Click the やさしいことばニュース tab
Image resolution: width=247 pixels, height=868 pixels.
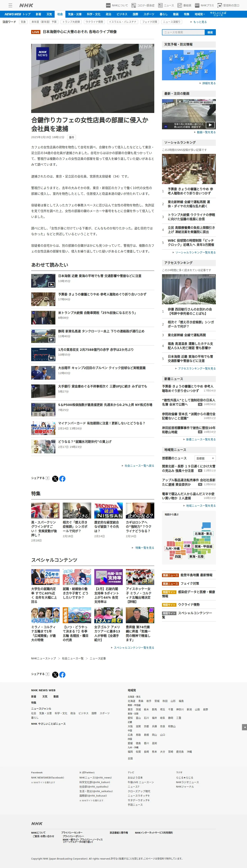pyautogui.click(x=218, y=14)
